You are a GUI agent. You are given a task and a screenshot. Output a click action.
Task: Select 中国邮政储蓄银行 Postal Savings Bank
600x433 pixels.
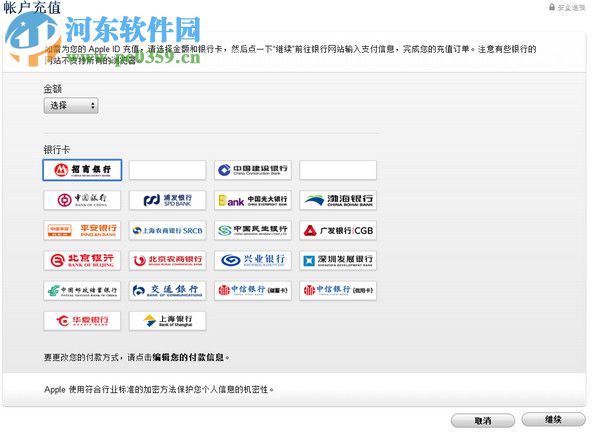pyautogui.click(x=82, y=290)
